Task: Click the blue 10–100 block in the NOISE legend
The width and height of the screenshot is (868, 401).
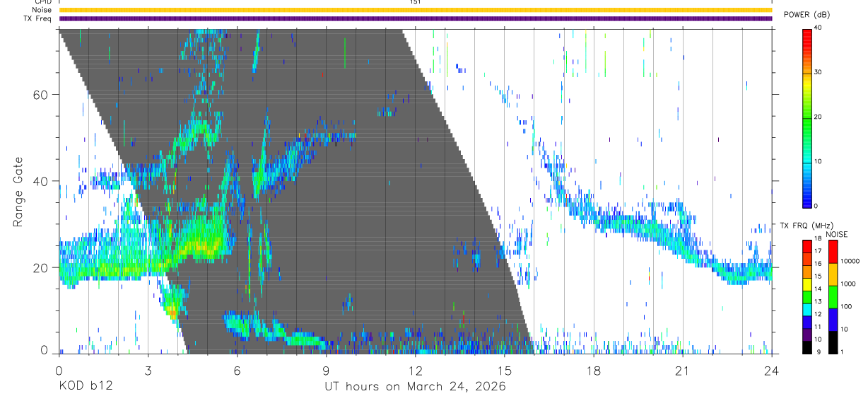Action: (833, 320)
